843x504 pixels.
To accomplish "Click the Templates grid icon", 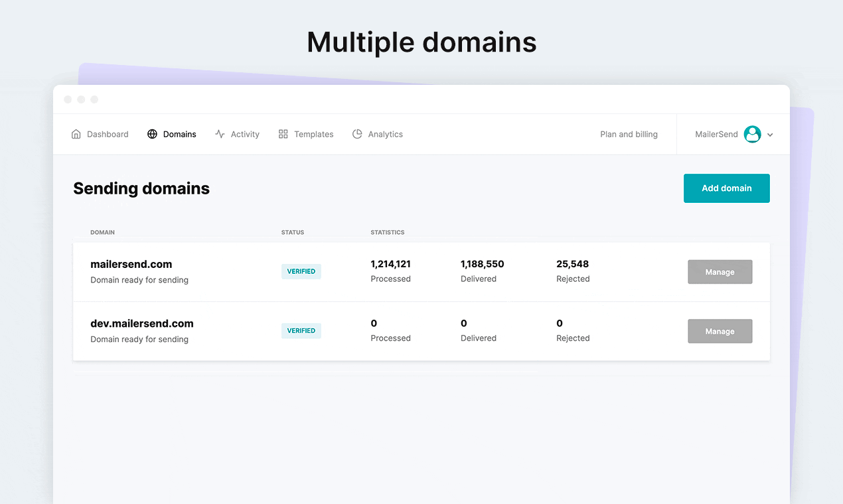I will (x=283, y=134).
